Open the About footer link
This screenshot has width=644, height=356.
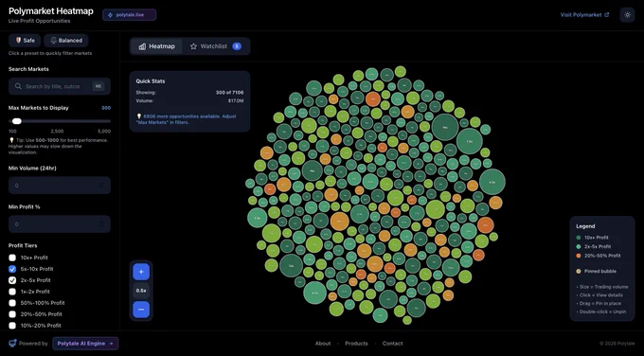pyautogui.click(x=323, y=344)
